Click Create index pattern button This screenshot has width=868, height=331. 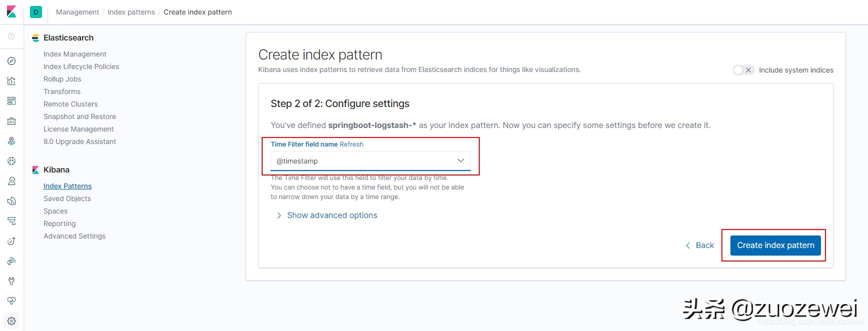775,245
